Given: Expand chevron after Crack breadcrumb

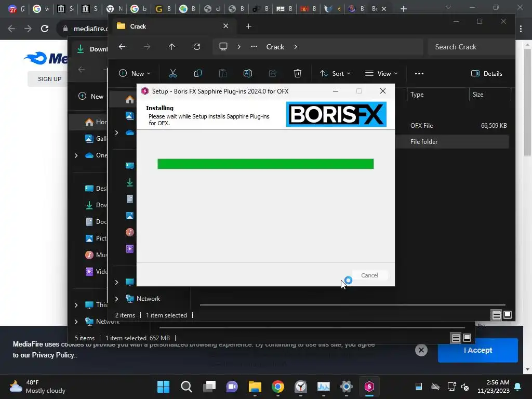Looking at the screenshot, I should (296, 47).
